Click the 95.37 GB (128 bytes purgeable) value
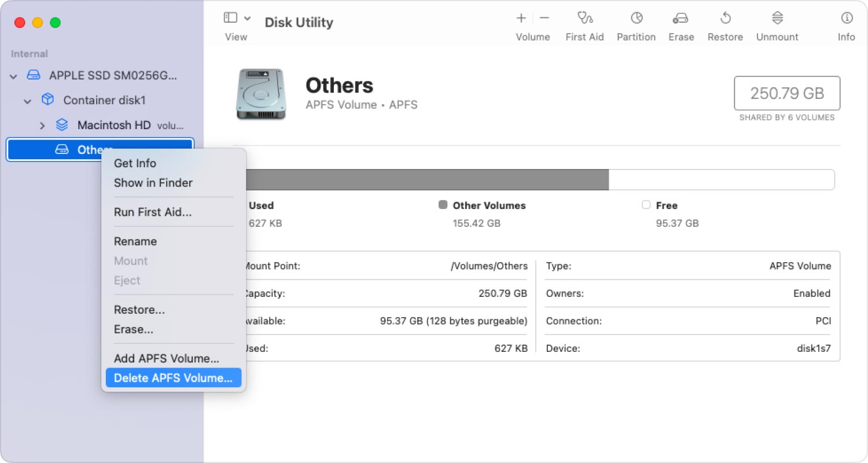The image size is (868, 463). pyautogui.click(x=454, y=321)
